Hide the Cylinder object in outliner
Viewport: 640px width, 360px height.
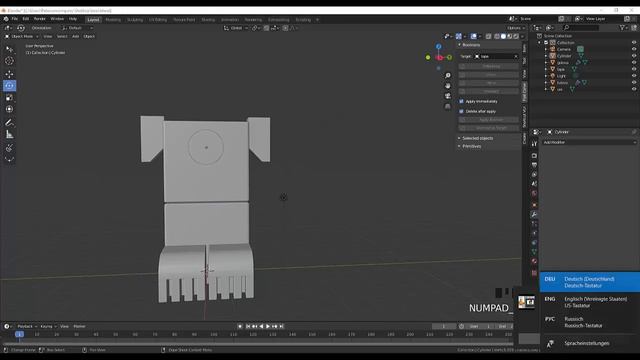pos(634,56)
